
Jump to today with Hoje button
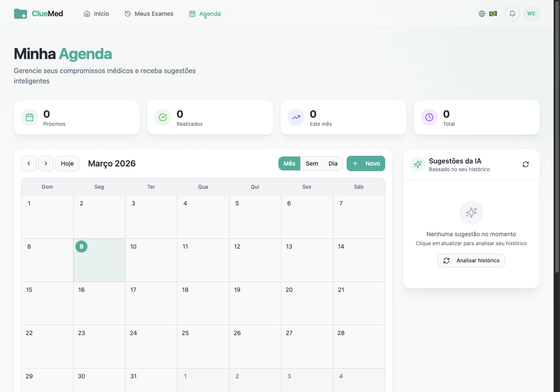tap(67, 163)
